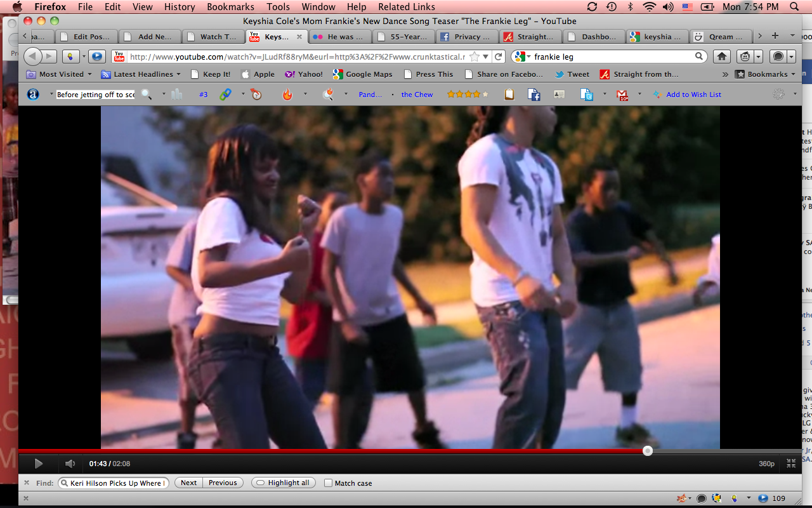This screenshot has width=812, height=508.
Task: Click the Facebook icon in Alexa toolbar
Action: pyautogui.click(x=534, y=95)
